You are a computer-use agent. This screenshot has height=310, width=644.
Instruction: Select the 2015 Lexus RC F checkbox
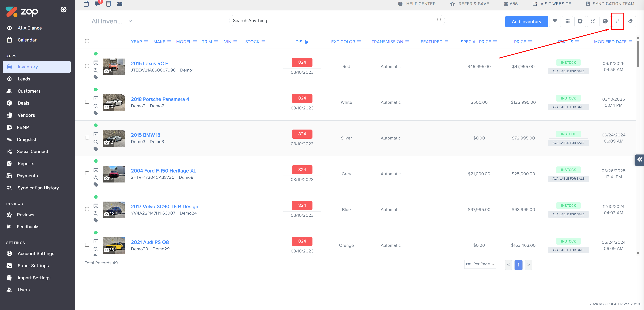coord(87,66)
